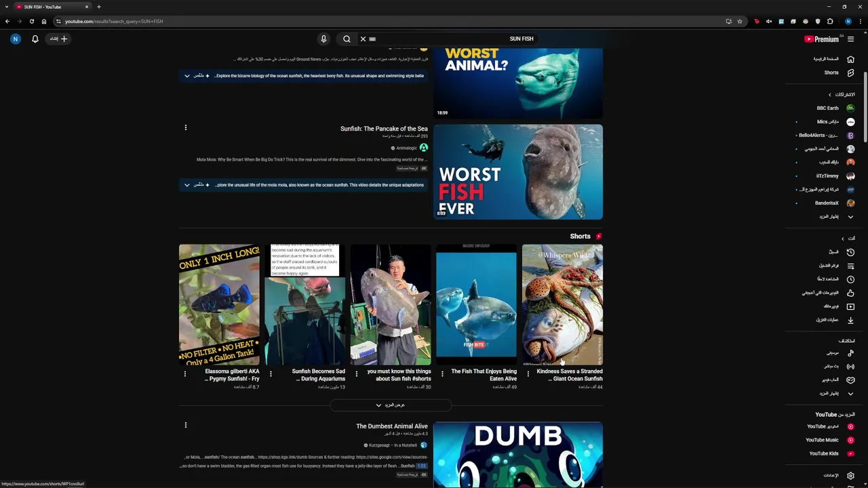Screen dimensions: 868x488
Task: Open Bello4Alerts subscription
Action: [826, 136]
